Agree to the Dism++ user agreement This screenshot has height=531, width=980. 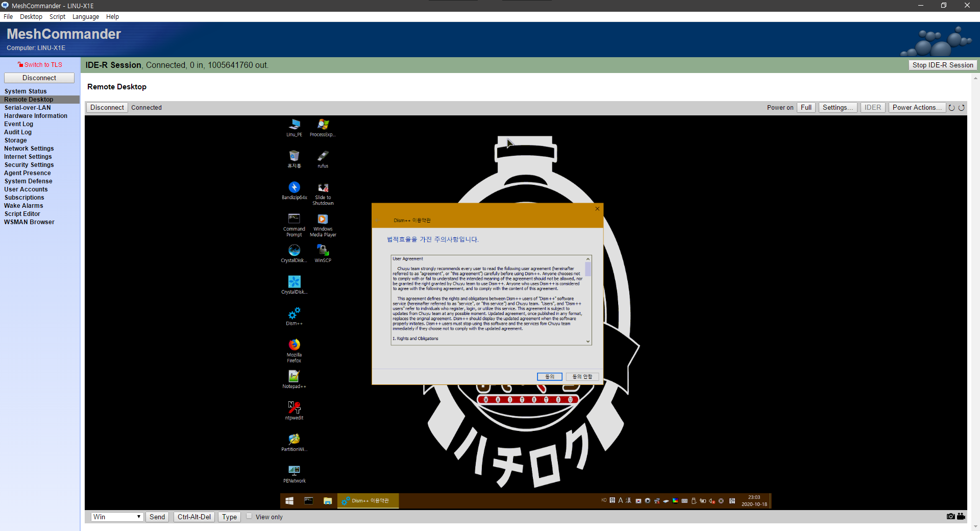(549, 377)
